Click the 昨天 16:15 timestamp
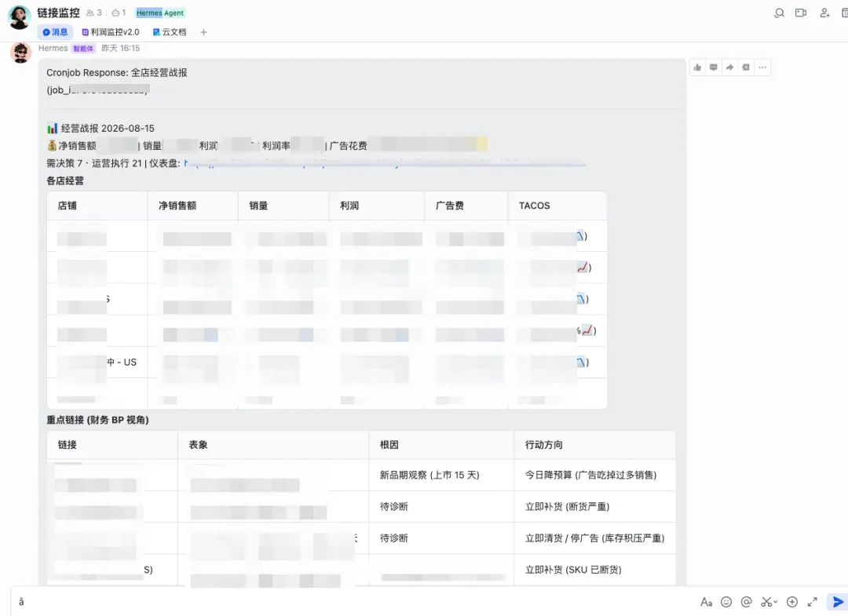 click(121, 48)
